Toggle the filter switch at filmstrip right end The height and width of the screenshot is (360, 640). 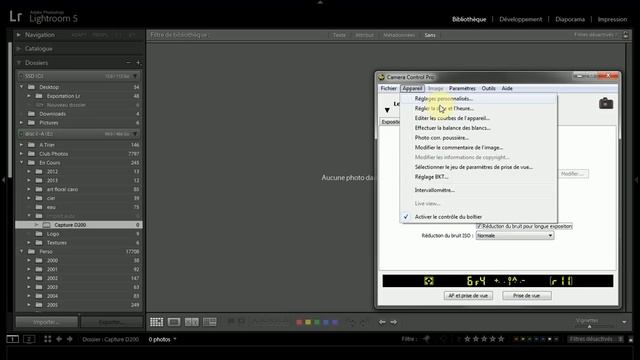pyautogui.click(x=631, y=339)
